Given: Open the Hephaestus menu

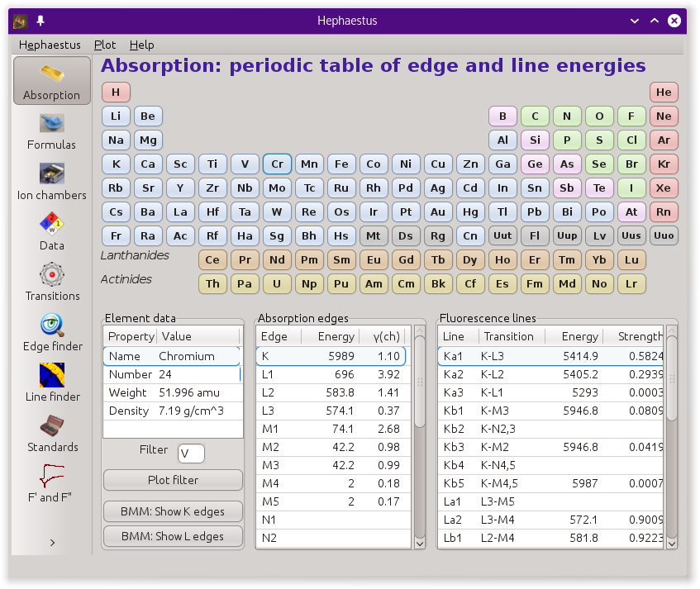Looking at the screenshot, I should (x=50, y=45).
